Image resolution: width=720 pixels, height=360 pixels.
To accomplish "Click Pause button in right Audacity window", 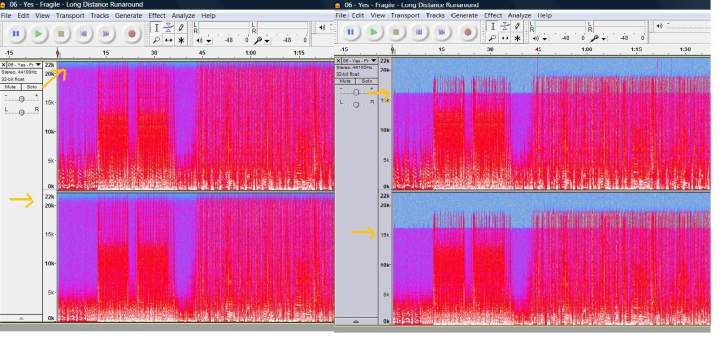I will (351, 32).
